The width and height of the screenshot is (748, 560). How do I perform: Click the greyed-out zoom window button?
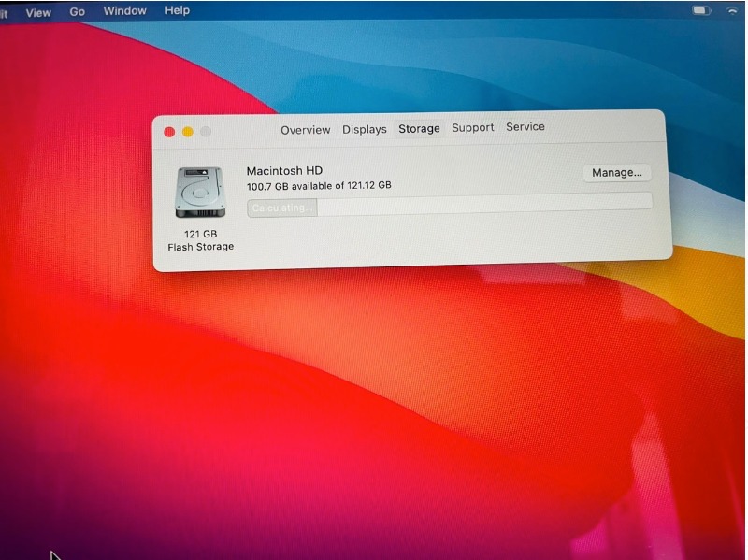pos(206,131)
